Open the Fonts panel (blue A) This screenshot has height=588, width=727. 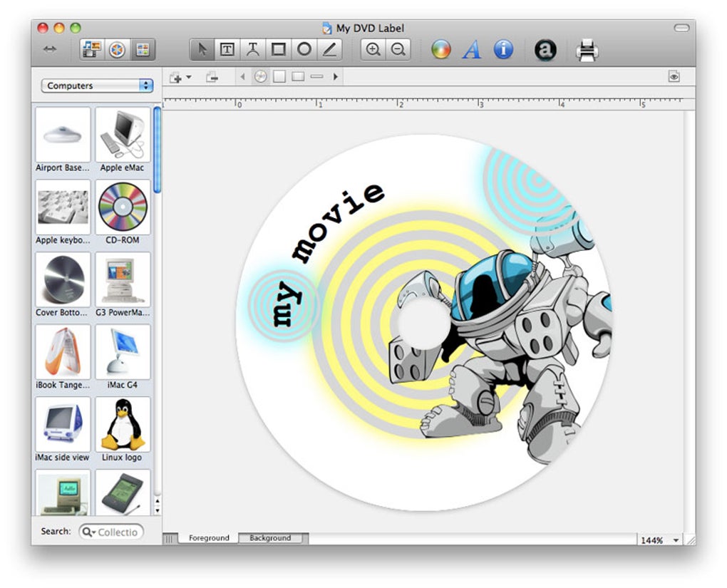point(472,49)
